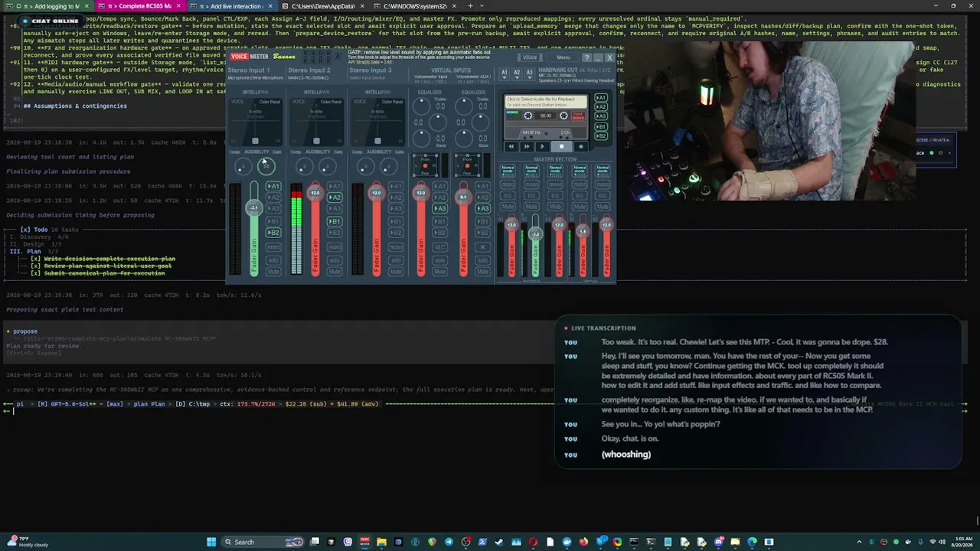
Task: Open hardware out A1 device dropdown
Action: (504, 73)
